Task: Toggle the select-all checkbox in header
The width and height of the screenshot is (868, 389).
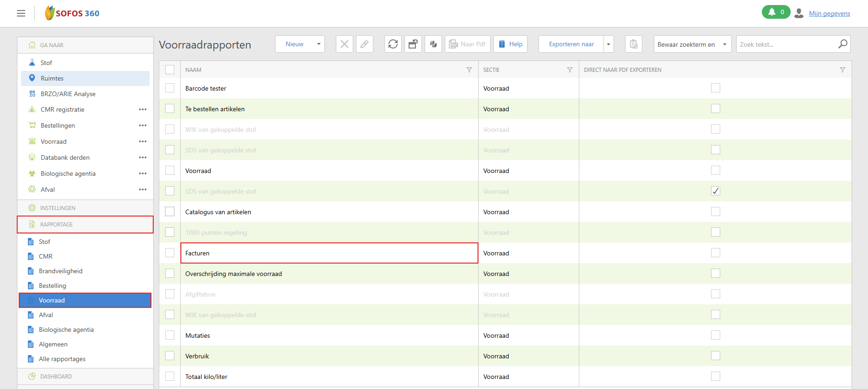Action: [170, 70]
